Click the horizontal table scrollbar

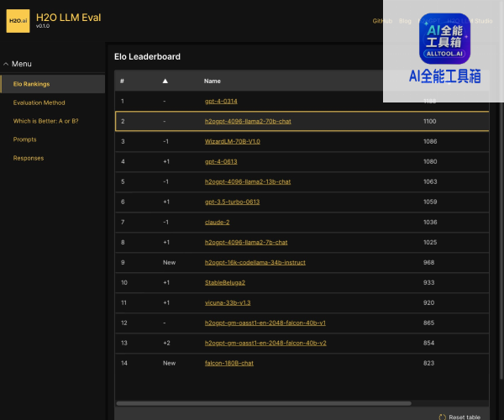(x=264, y=403)
